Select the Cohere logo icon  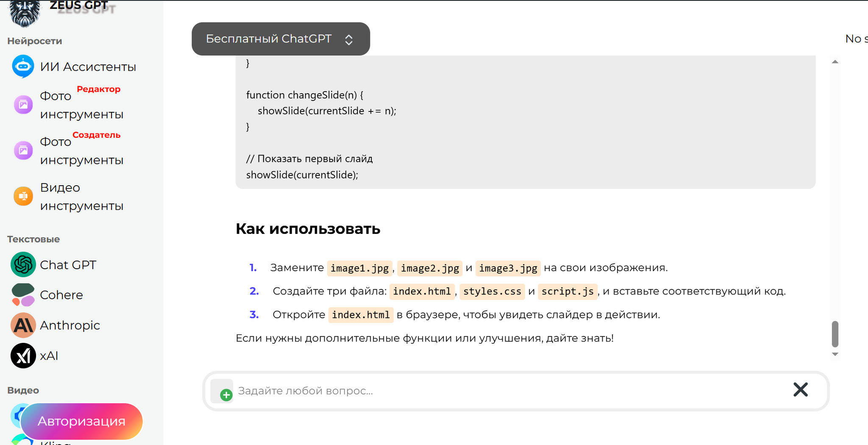pyautogui.click(x=23, y=295)
